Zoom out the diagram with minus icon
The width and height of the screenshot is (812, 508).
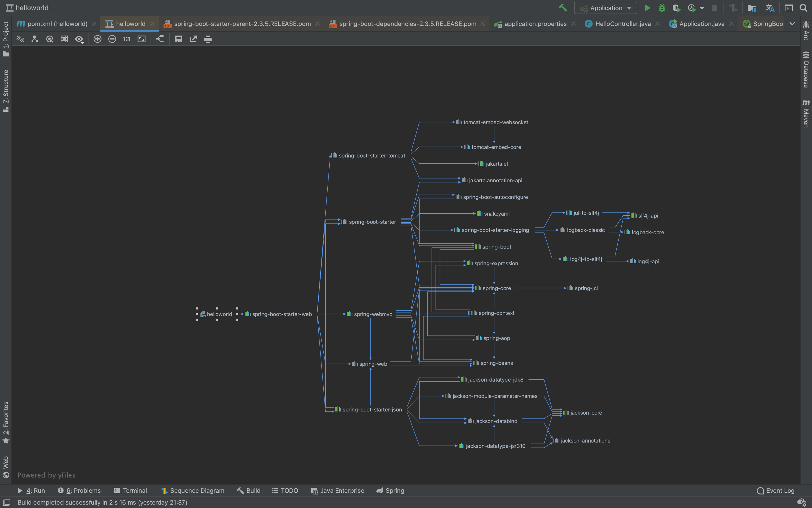pyautogui.click(x=112, y=39)
